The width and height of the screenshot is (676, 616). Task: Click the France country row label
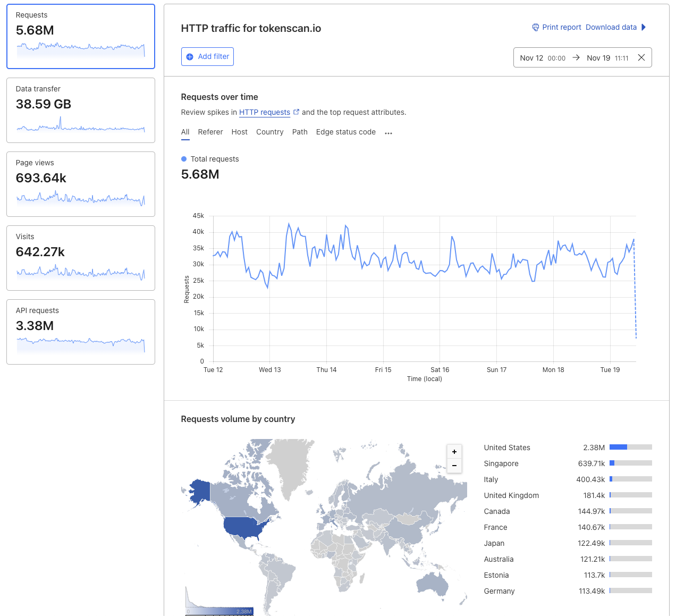[495, 527]
